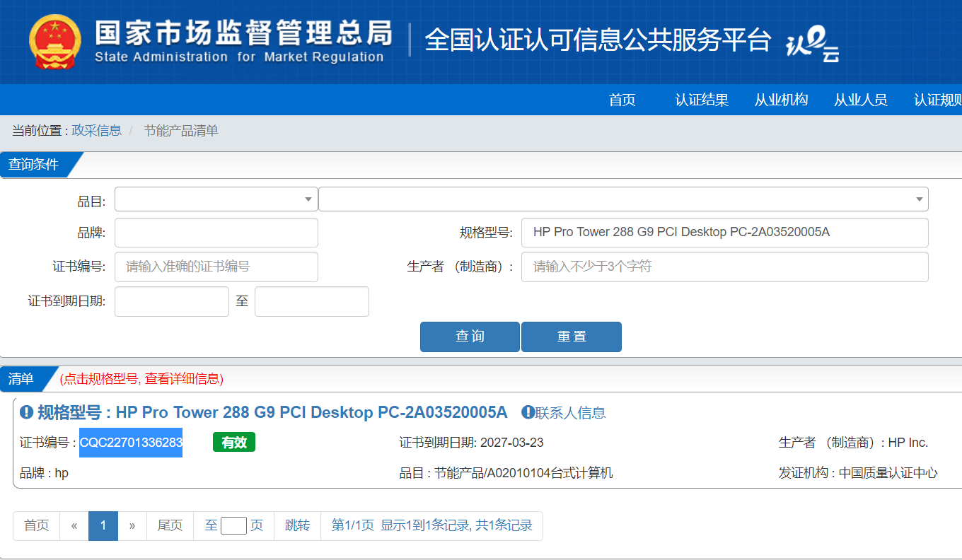
Task: Click the 证书到期日期 end date field
Action: coord(312,301)
